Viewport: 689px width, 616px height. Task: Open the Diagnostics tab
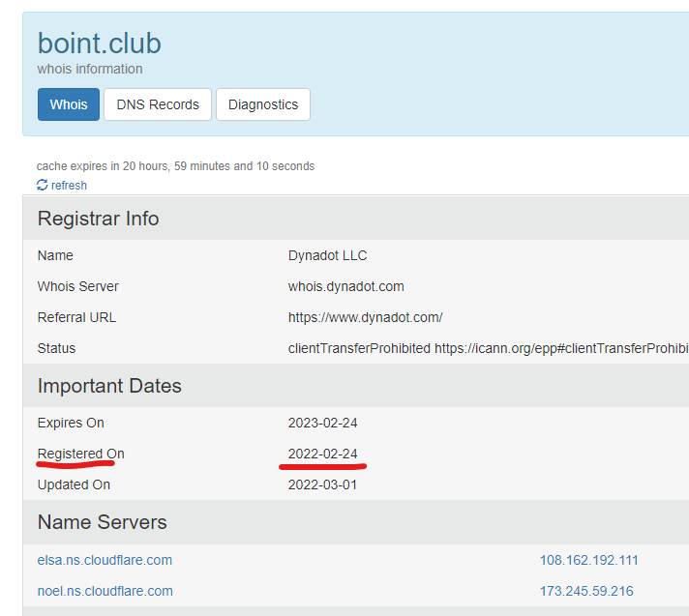[263, 104]
